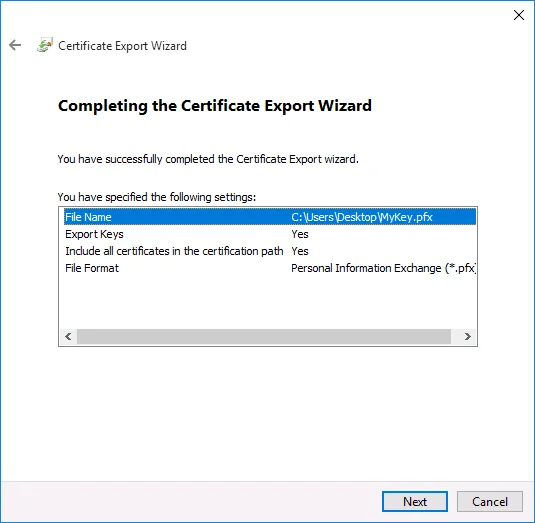Viewport: 535px width, 523px height.
Task: Click the Yes value beside certification path
Action: click(300, 251)
